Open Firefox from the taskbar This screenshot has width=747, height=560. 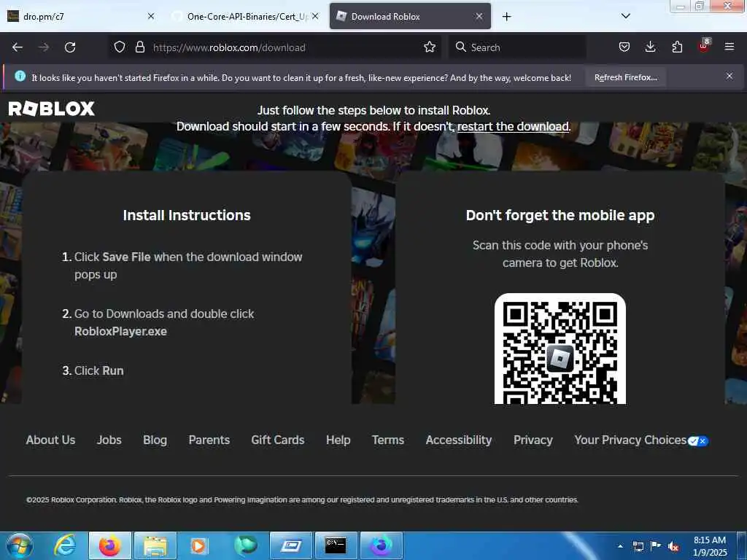109,545
